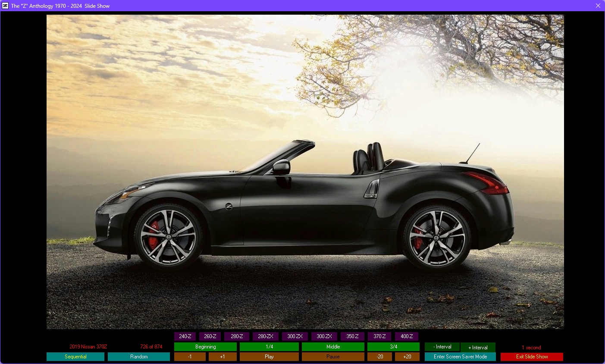Jump to the 280-ZX model section
The width and height of the screenshot is (605, 364).
click(265, 336)
